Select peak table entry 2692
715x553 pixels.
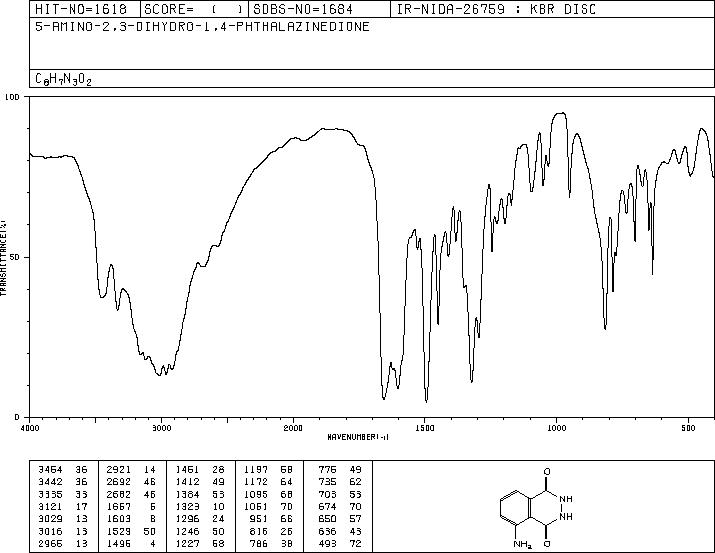click(119, 482)
